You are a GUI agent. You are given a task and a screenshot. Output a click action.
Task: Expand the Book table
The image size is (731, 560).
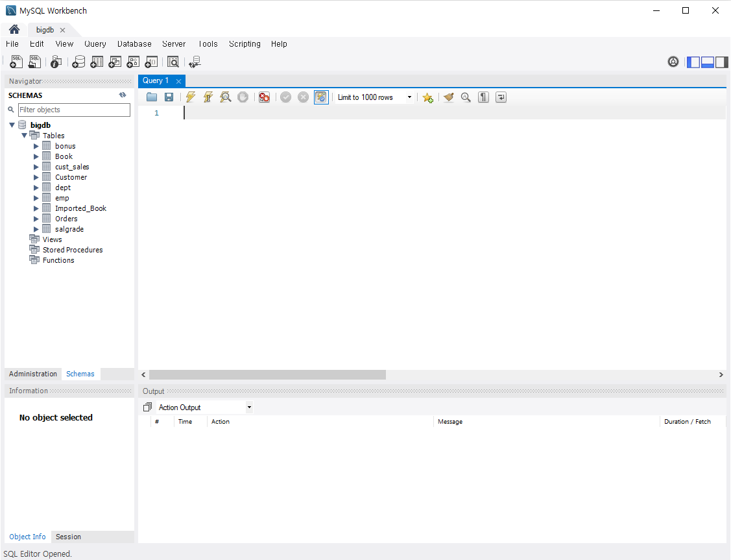(x=36, y=156)
